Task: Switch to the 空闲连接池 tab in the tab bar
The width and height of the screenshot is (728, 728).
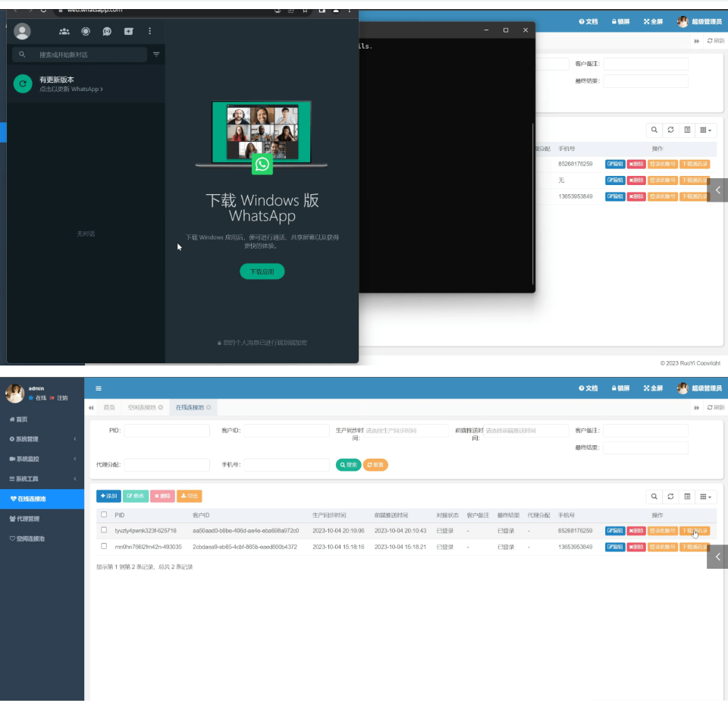Action: tap(141, 408)
